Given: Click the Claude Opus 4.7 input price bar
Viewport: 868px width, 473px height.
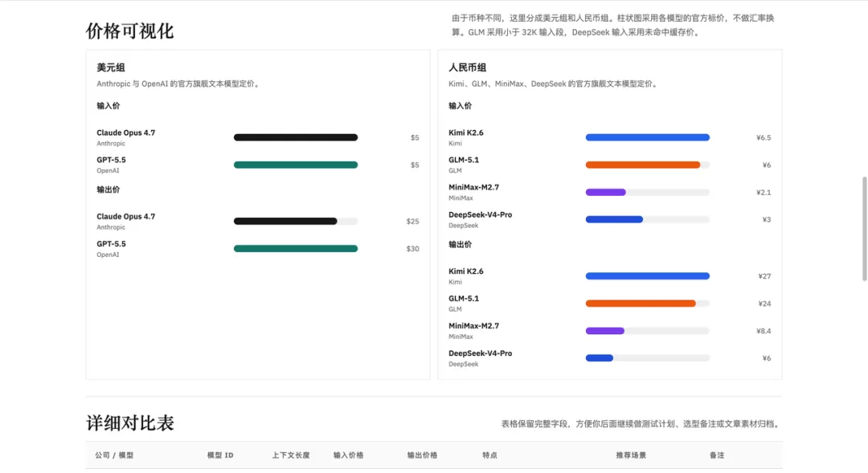Looking at the screenshot, I should tap(296, 137).
